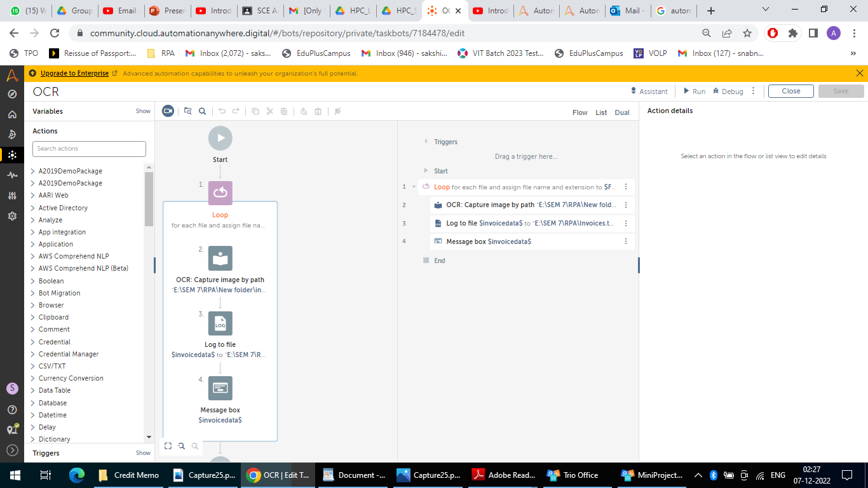Open the Explore compass sidebar icon
The height and width of the screenshot is (488, 868).
(12, 94)
